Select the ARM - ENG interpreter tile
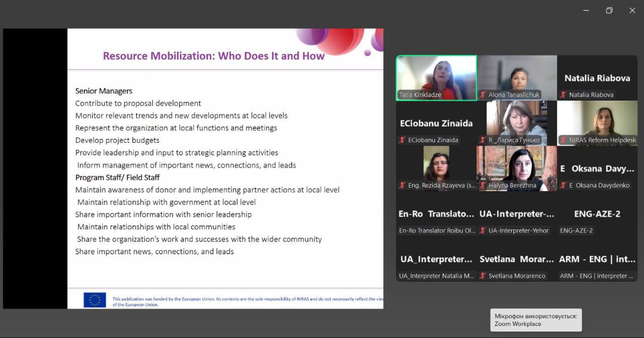This screenshot has height=338, width=644. click(597, 259)
